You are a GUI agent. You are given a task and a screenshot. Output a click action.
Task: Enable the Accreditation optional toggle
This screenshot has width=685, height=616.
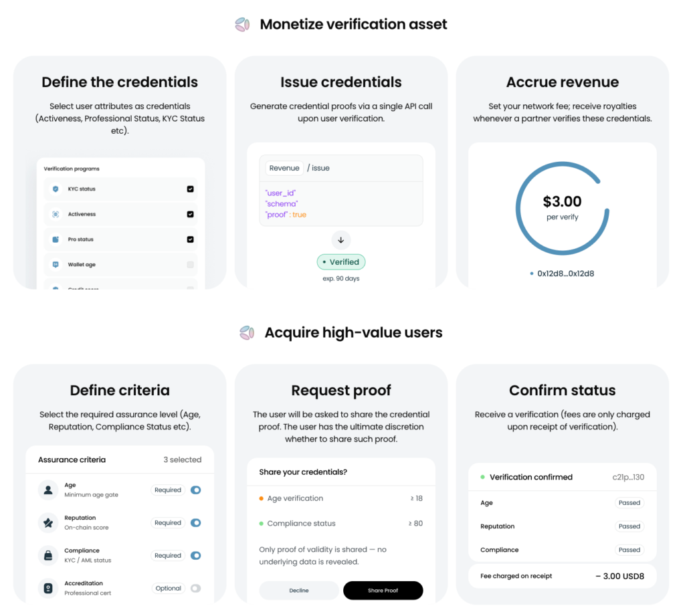pyautogui.click(x=196, y=588)
